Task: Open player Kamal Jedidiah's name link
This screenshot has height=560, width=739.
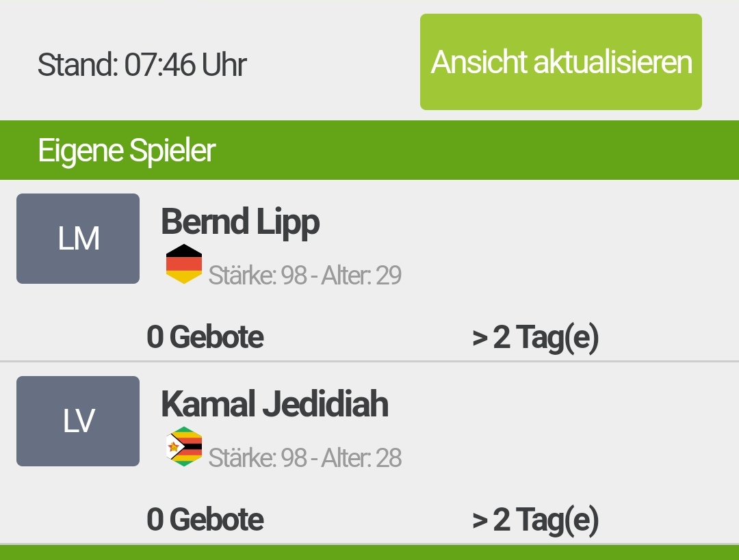Action: pos(274,404)
